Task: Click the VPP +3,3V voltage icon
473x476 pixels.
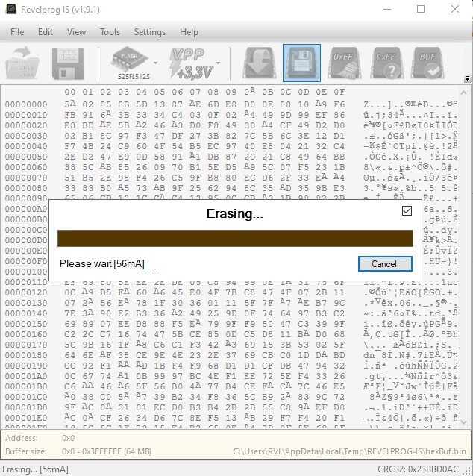Action: tap(189, 63)
